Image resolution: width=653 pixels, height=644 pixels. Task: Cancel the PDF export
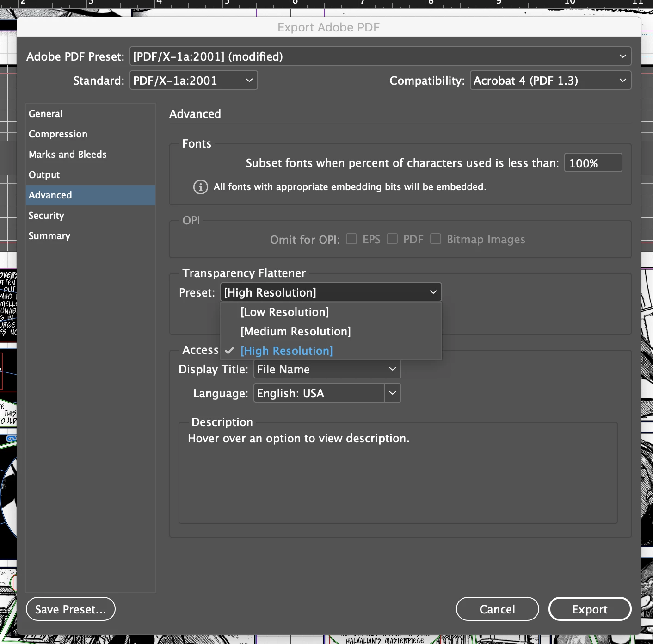tap(497, 609)
